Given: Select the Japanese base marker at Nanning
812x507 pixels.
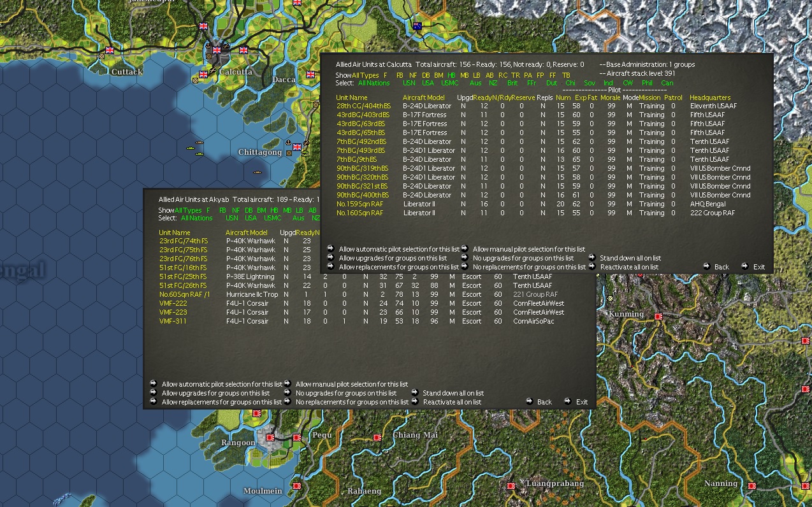Looking at the screenshot, I should (x=752, y=485).
